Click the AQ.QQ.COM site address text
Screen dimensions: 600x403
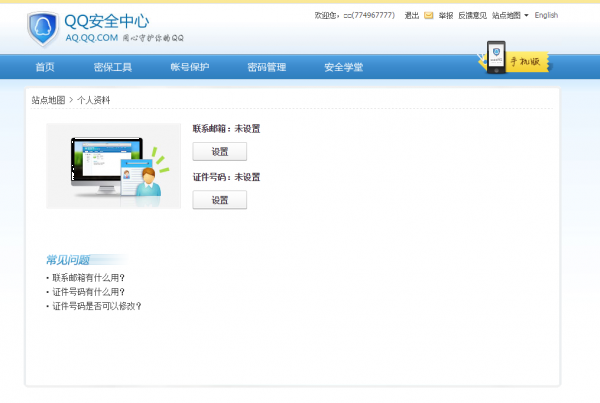(x=91, y=38)
